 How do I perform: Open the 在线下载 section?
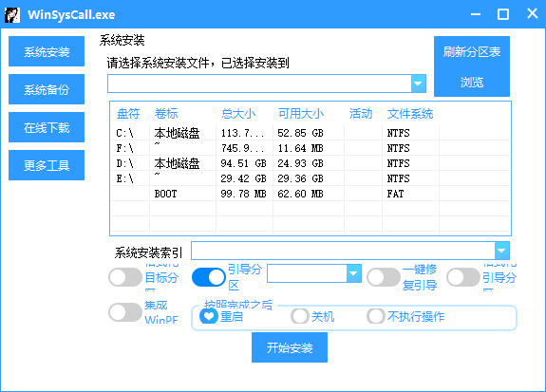point(47,127)
